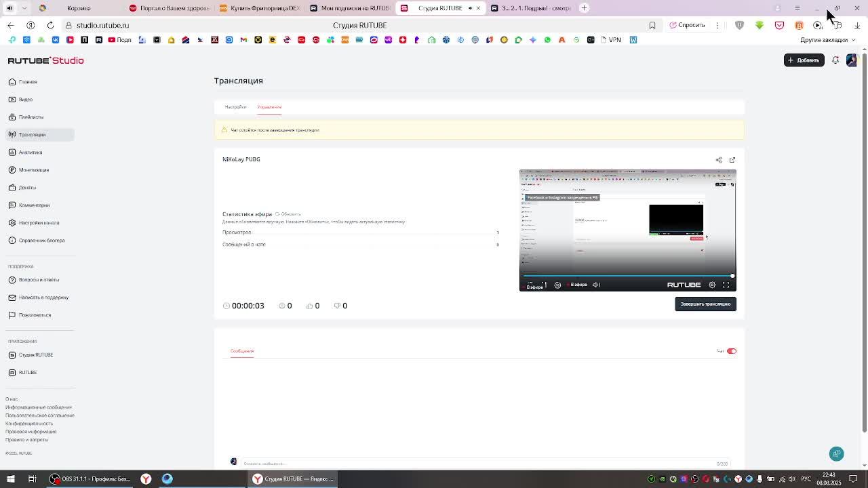Click Обновить to refresh stream statistics
This screenshot has height=488, width=868.
point(288,214)
